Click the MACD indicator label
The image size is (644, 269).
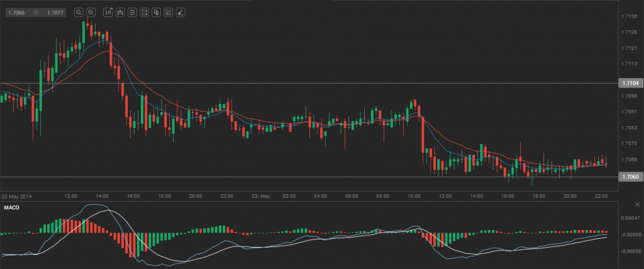point(12,207)
